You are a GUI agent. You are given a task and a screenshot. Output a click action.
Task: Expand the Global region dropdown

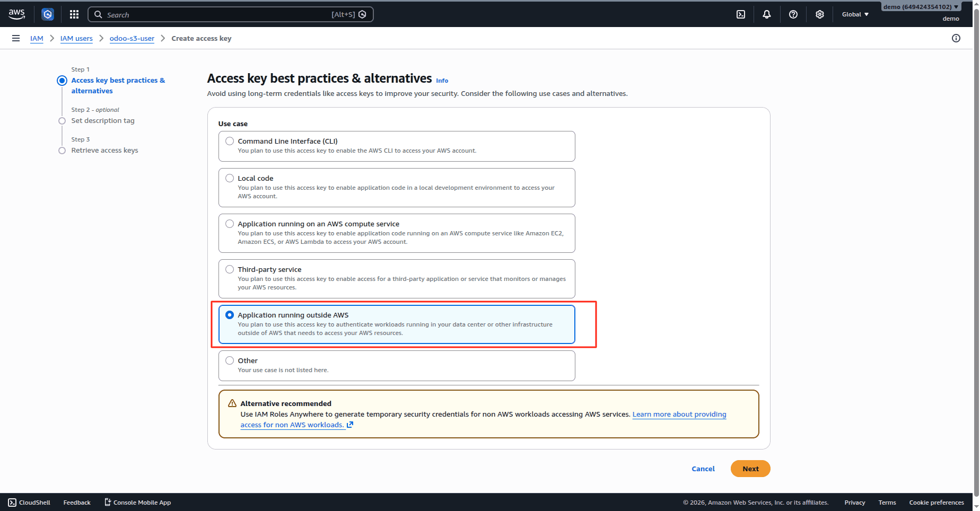pyautogui.click(x=855, y=14)
